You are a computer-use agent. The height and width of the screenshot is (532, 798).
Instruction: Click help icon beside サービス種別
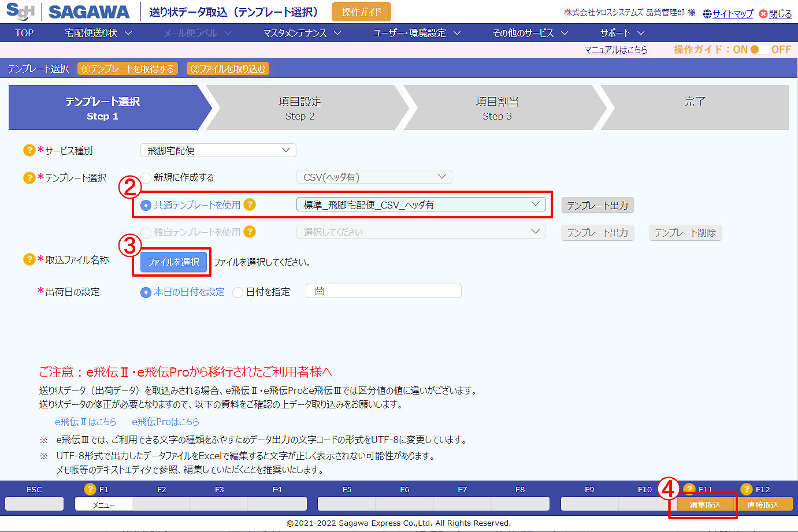29,150
